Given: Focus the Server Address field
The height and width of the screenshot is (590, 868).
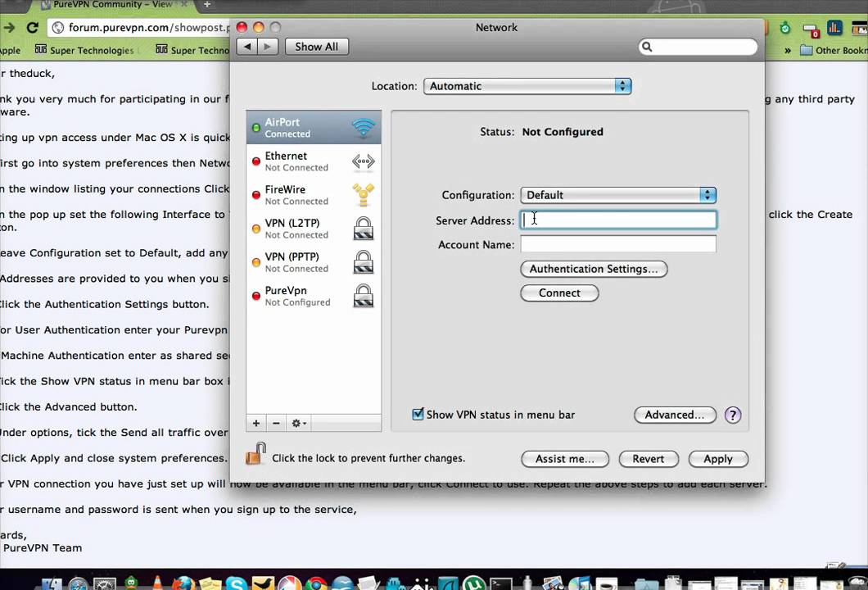Looking at the screenshot, I should pyautogui.click(x=618, y=220).
